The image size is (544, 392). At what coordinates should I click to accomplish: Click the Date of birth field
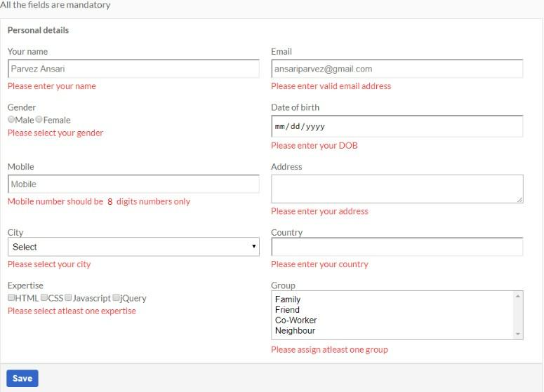pyautogui.click(x=397, y=126)
